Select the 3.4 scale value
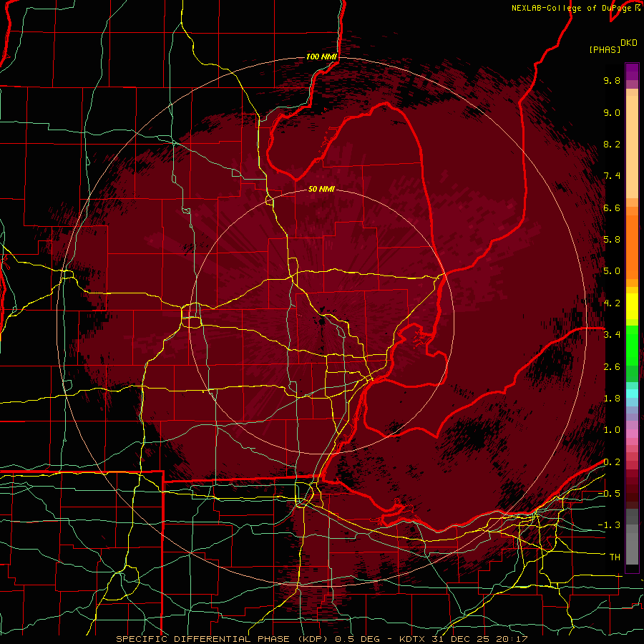This screenshot has width=644, height=644. point(612,335)
